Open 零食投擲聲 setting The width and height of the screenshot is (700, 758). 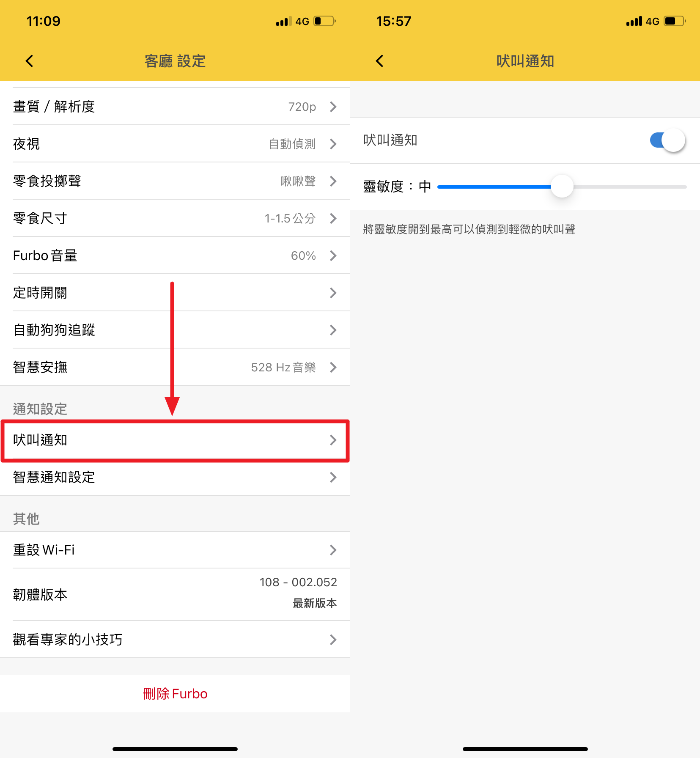click(x=175, y=181)
